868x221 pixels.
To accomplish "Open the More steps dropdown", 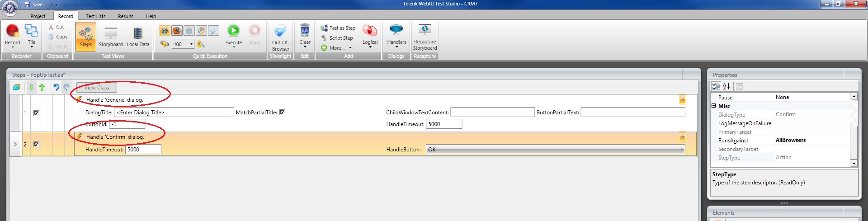I will pos(336,48).
